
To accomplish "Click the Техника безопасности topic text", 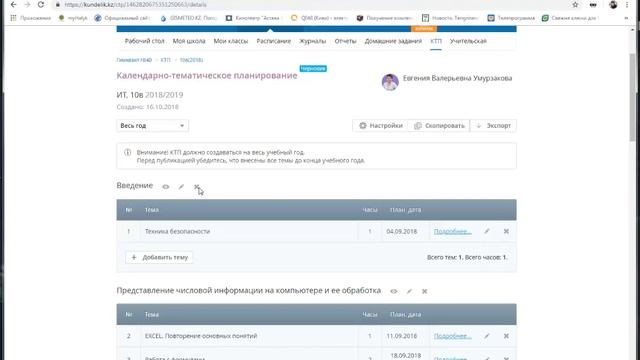I will point(177,231).
